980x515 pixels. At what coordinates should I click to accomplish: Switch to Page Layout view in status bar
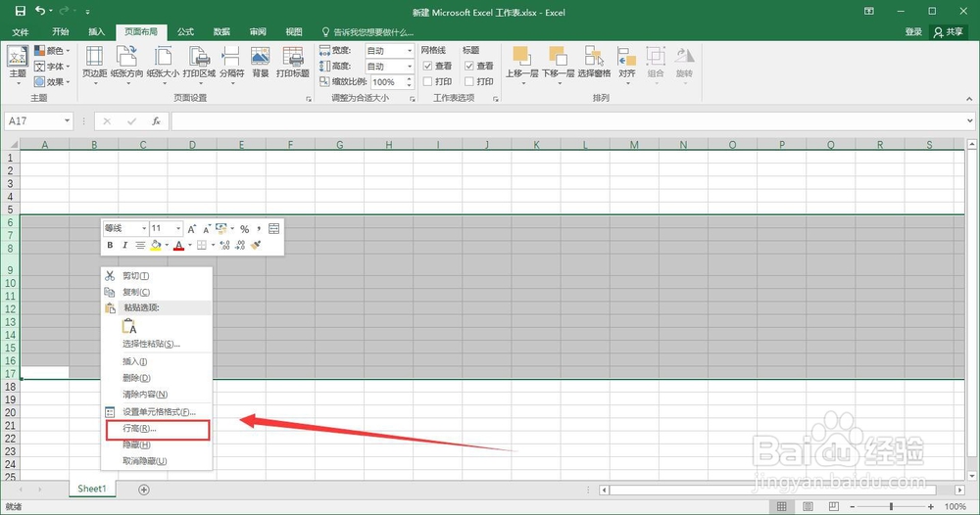(x=808, y=506)
